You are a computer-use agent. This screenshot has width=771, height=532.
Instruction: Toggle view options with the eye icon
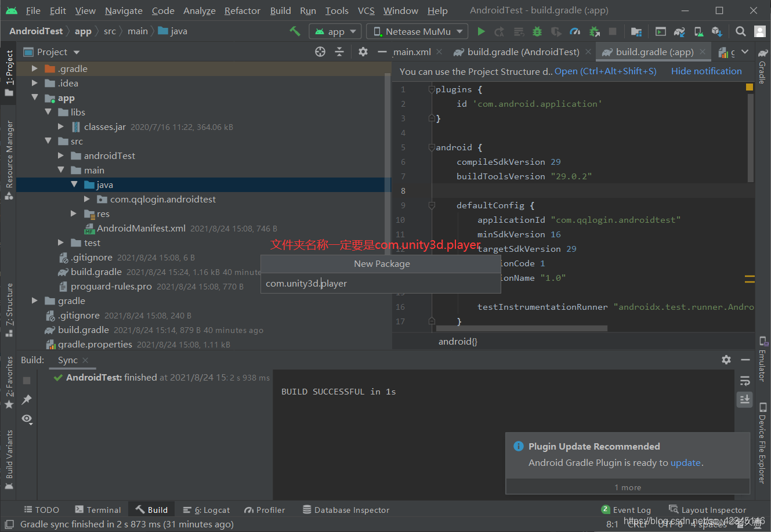(x=27, y=419)
